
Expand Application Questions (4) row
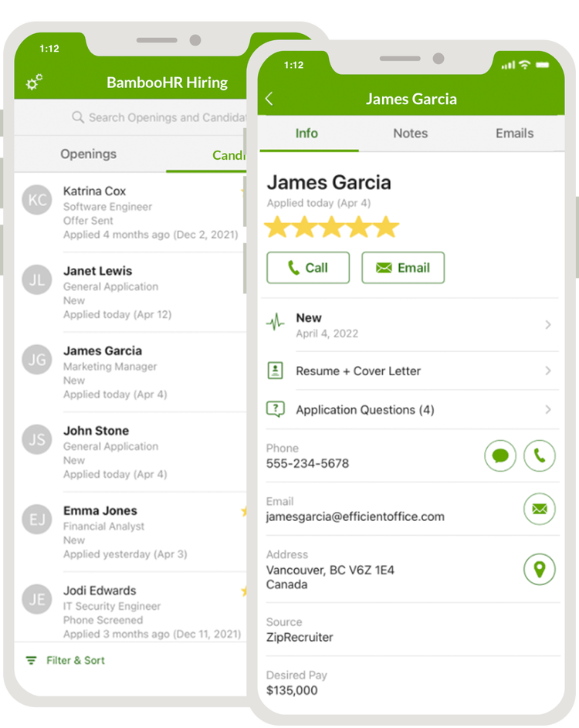[411, 409]
